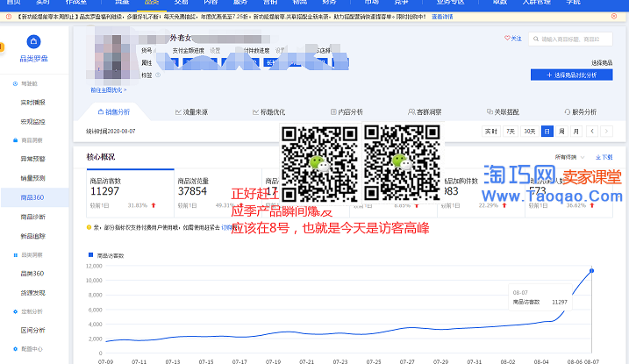Click the 内容分析 tab document icon

(x=333, y=112)
